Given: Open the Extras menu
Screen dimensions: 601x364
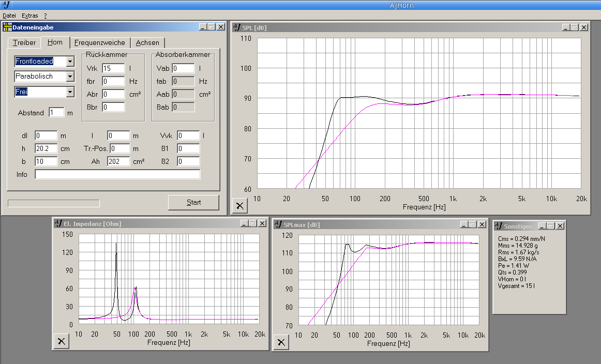Looking at the screenshot, I should coord(30,16).
